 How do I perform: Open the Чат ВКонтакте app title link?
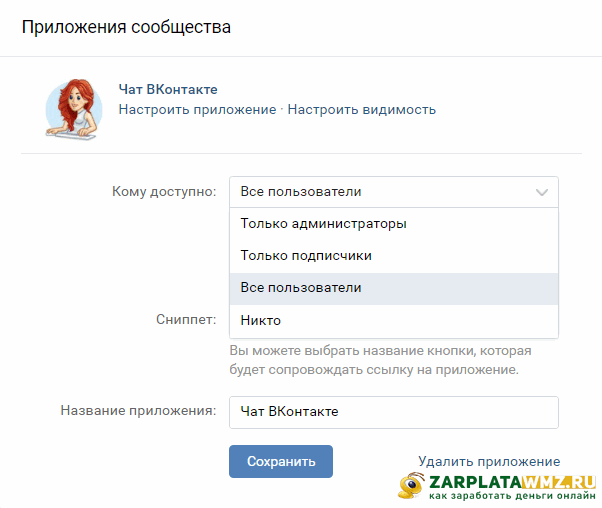tap(168, 89)
